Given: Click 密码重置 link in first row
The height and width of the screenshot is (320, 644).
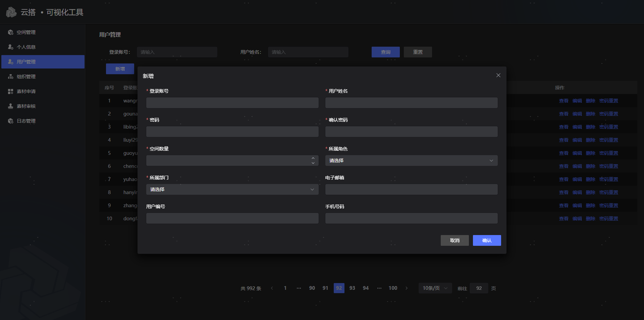Looking at the screenshot, I should pos(608,101).
